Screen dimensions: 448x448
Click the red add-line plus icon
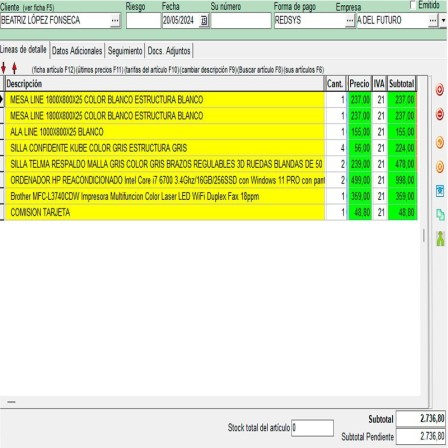coord(440,90)
